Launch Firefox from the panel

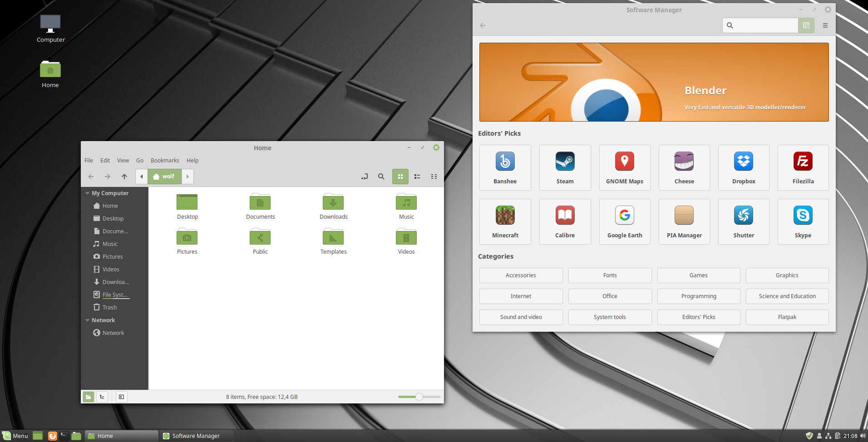click(x=52, y=436)
